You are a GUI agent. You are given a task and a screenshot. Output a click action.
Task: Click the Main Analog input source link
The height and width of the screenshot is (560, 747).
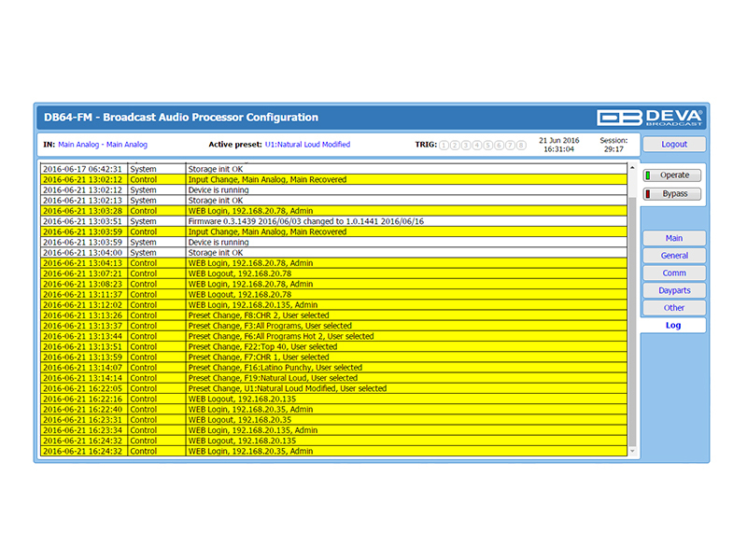pyautogui.click(x=103, y=145)
